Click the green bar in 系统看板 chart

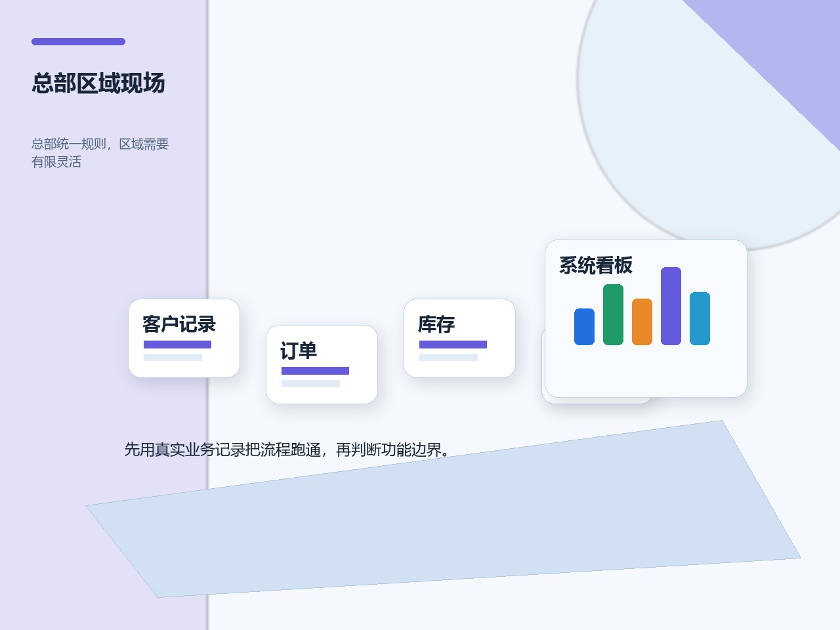613,314
